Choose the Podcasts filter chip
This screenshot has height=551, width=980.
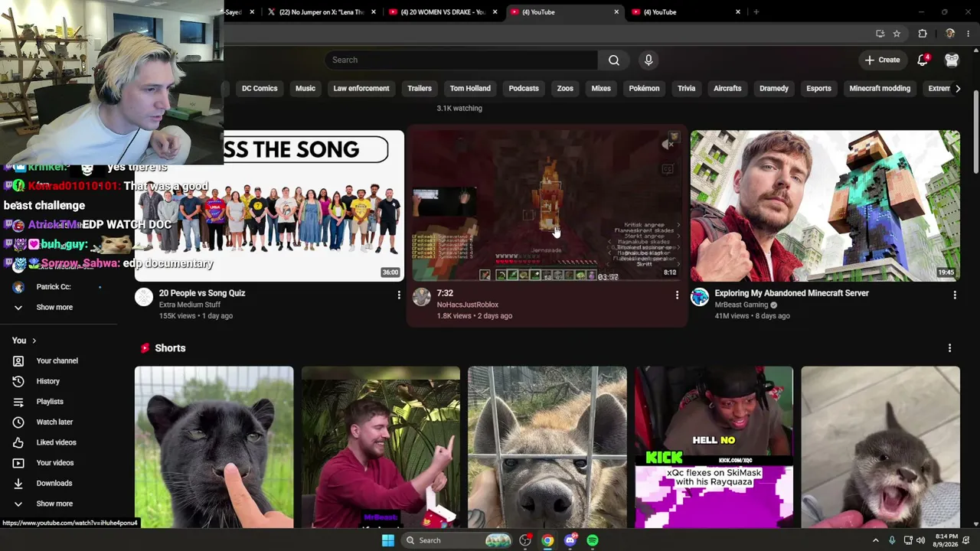pyautogui.click(x=524, y=88)
